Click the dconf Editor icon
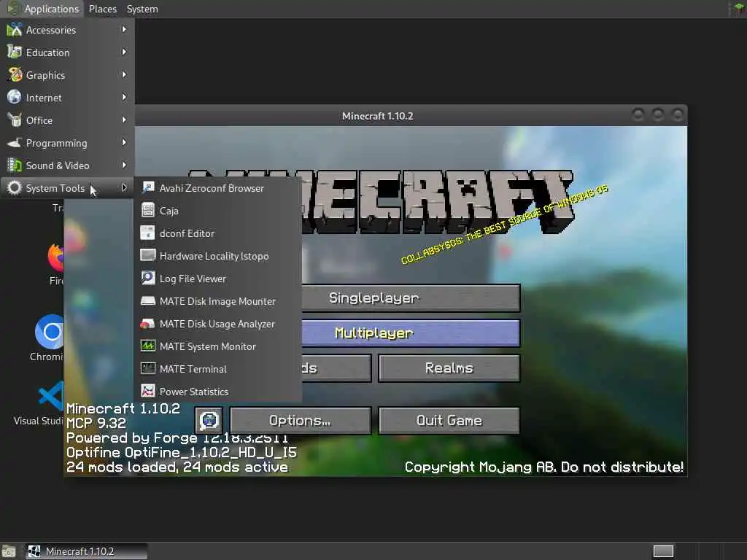 coord(147,233)
